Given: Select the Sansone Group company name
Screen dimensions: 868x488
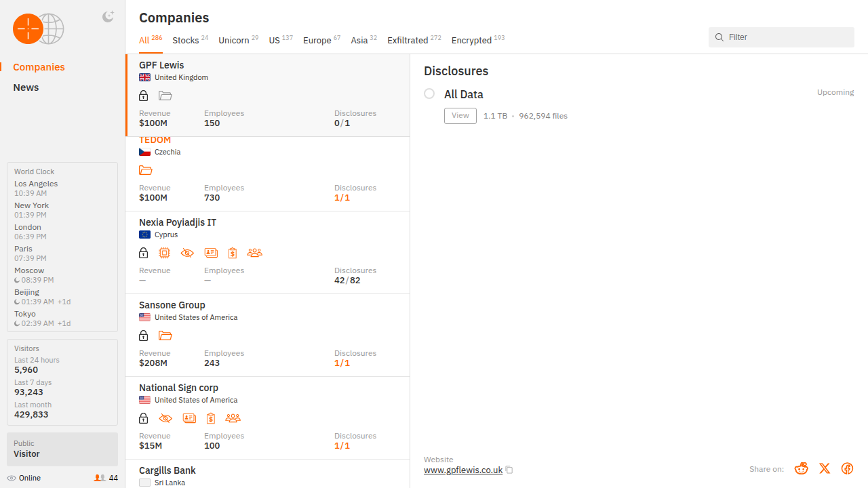Looking at the screenshot, I should click(x=172, y=305).
